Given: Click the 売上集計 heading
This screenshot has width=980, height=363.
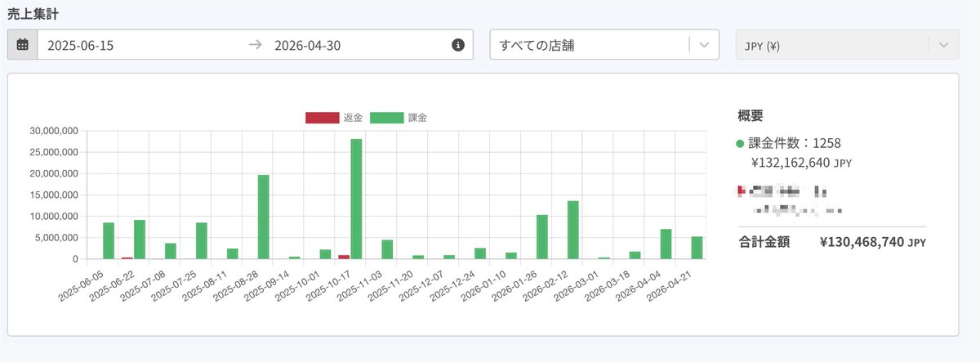Looking at the screenshot, I should pos(33,14).
